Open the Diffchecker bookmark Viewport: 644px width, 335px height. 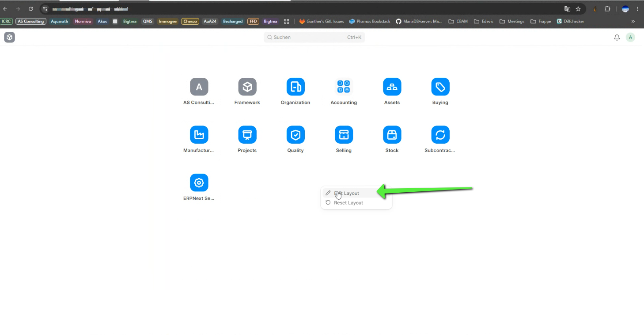click(570, 21)
